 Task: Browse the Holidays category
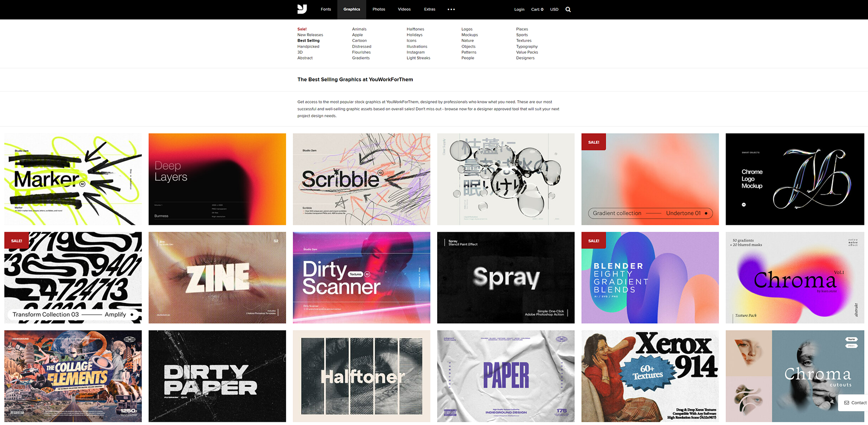(x=415, y=35)
